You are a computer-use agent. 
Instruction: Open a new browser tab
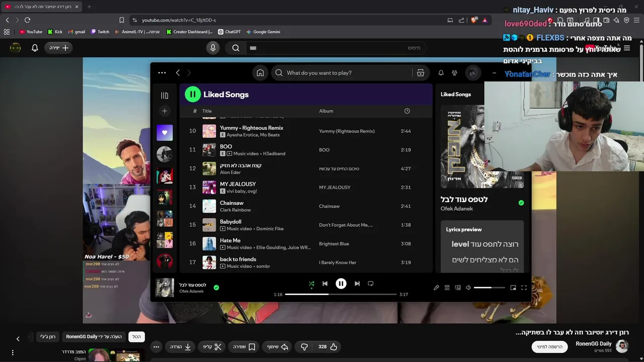[x=89, y=7]
